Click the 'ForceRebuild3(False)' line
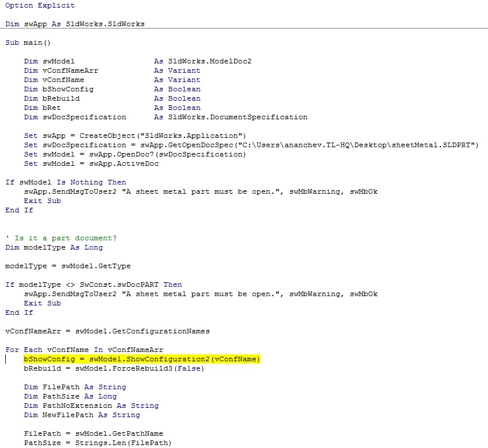This screenshot has width=488, height=448. [x=114, y=369]
